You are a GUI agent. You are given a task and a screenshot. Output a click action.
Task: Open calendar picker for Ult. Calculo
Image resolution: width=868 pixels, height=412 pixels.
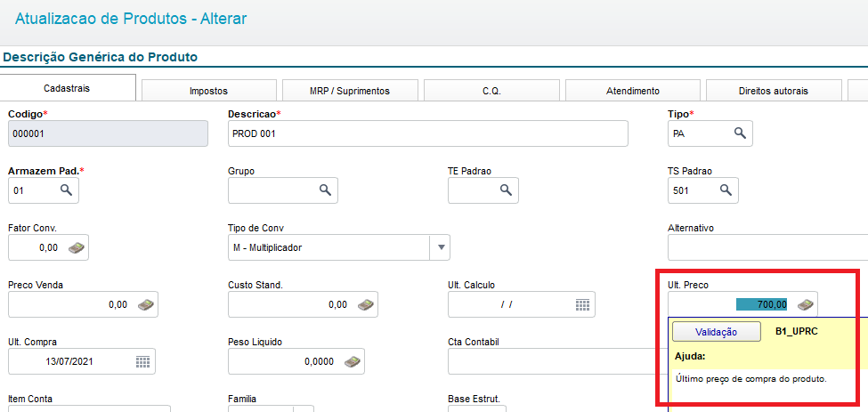click(x=582, y=304)
